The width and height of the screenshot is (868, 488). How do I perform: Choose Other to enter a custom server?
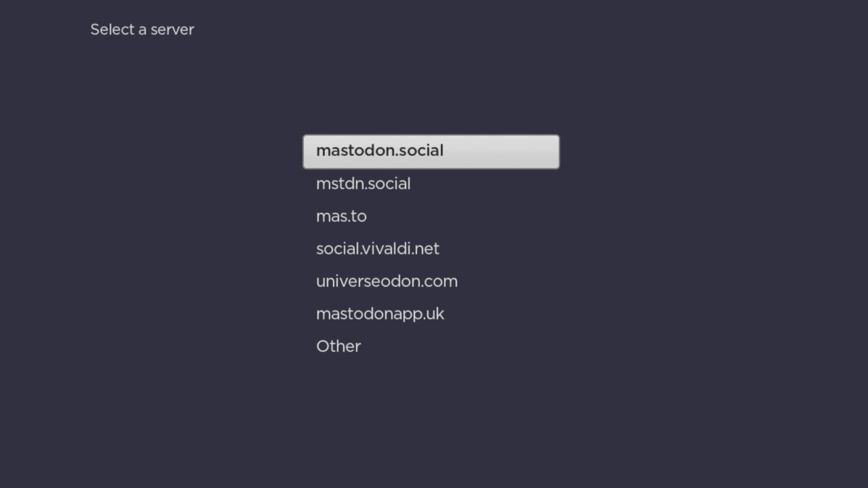(x=338, y=346)
